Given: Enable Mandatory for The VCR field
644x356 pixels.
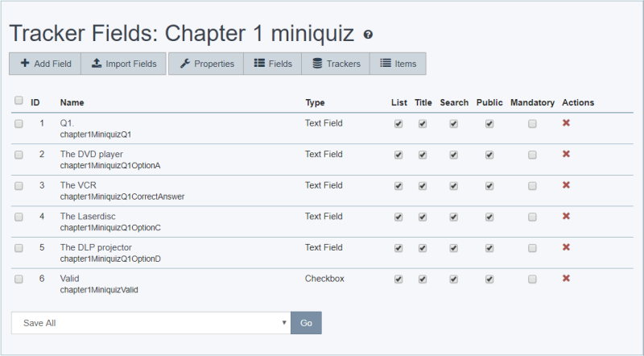Looking at the screenshot, I should [532, 186].
